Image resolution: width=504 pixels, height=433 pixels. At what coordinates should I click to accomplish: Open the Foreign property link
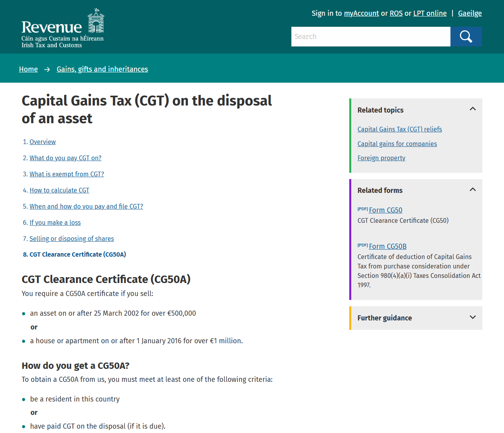(382, 158)
